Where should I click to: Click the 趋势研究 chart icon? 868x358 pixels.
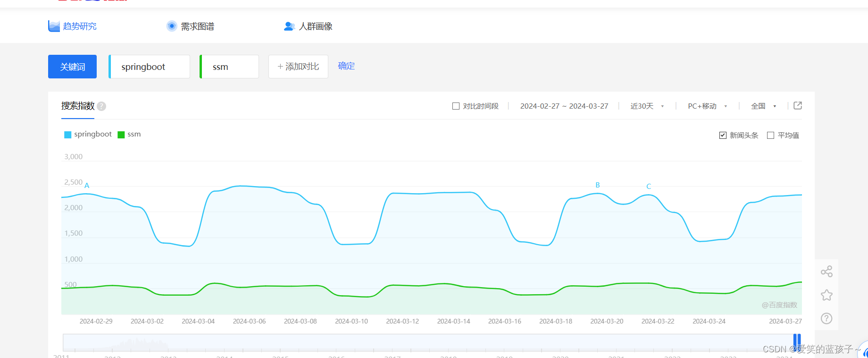coord(54,26)
